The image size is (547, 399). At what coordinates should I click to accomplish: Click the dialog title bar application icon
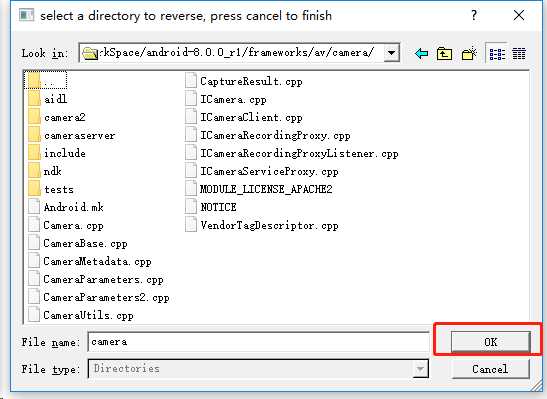click(x=27, y=15)
